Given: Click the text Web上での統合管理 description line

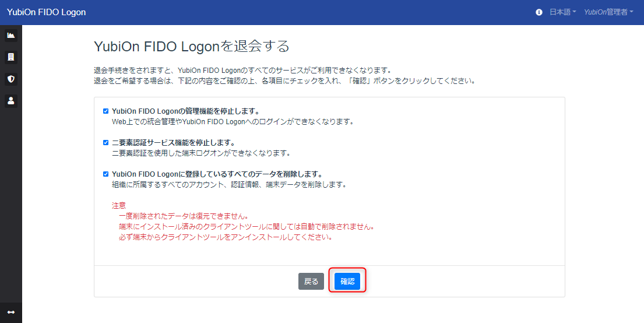Looking at the screenshot, I should (x=233, y=122).
